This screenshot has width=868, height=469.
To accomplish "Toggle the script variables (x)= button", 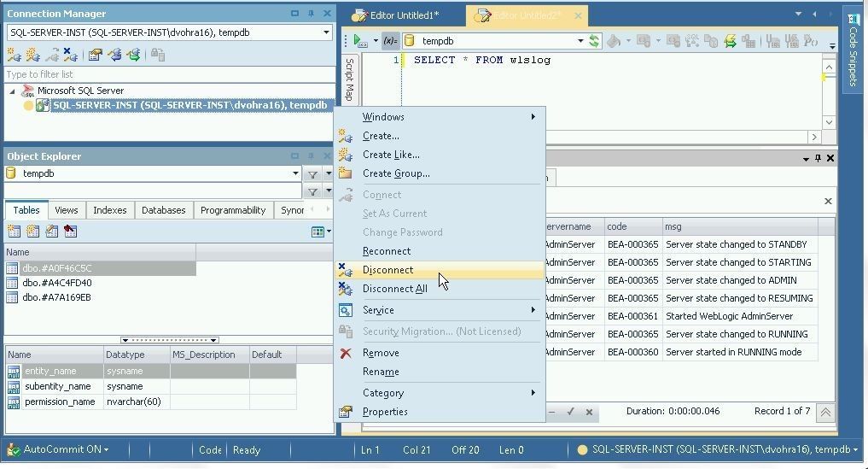I will (390, 41).
